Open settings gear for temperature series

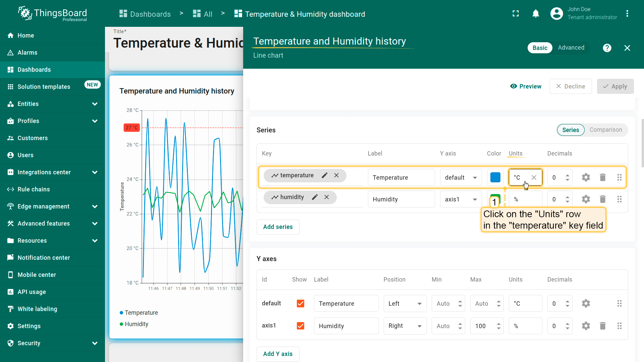pyautogui.click(x=586, y=177)
